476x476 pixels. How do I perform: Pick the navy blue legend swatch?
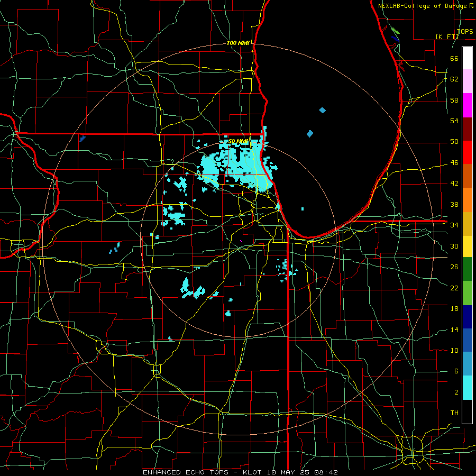(467, 317)
